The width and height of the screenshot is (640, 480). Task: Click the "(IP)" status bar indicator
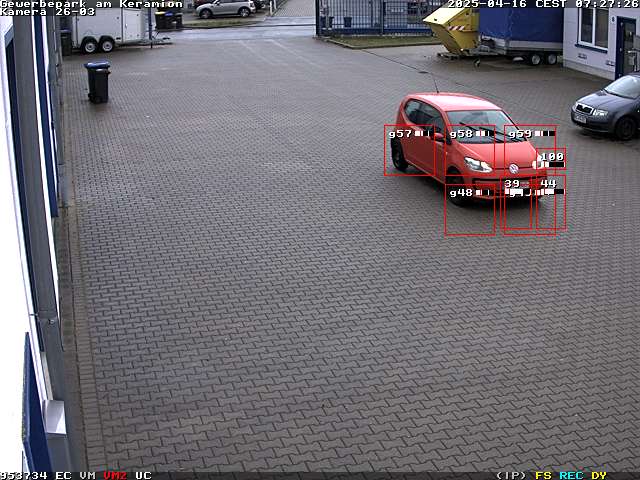point(511,476)
